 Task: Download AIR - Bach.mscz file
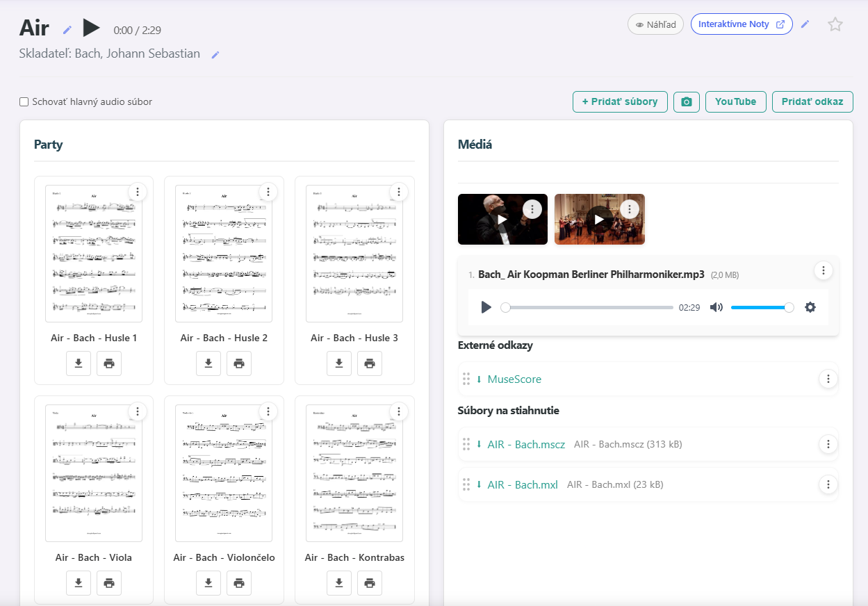pyautogui.click(x=526, y=445)
